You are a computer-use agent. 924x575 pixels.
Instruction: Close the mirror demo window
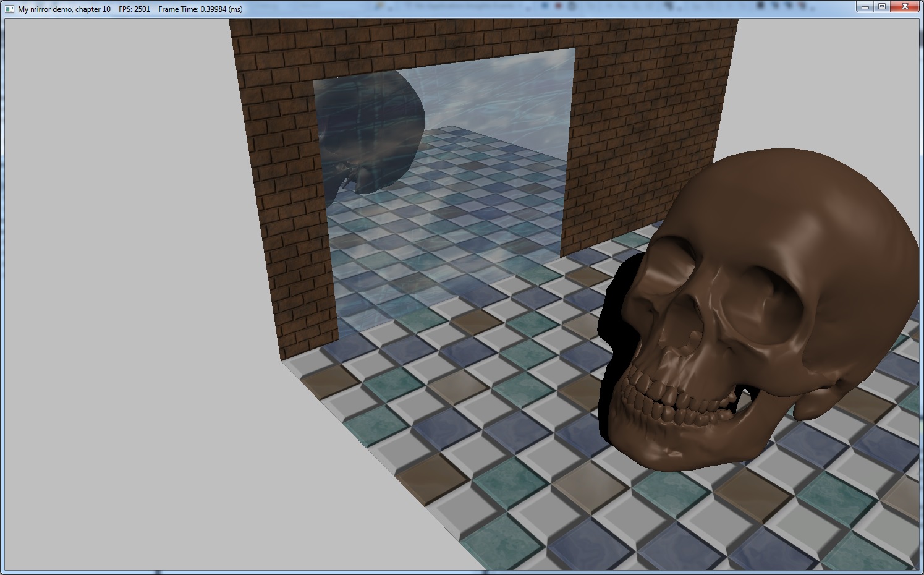pyautogui.click(x=907, y=7)
